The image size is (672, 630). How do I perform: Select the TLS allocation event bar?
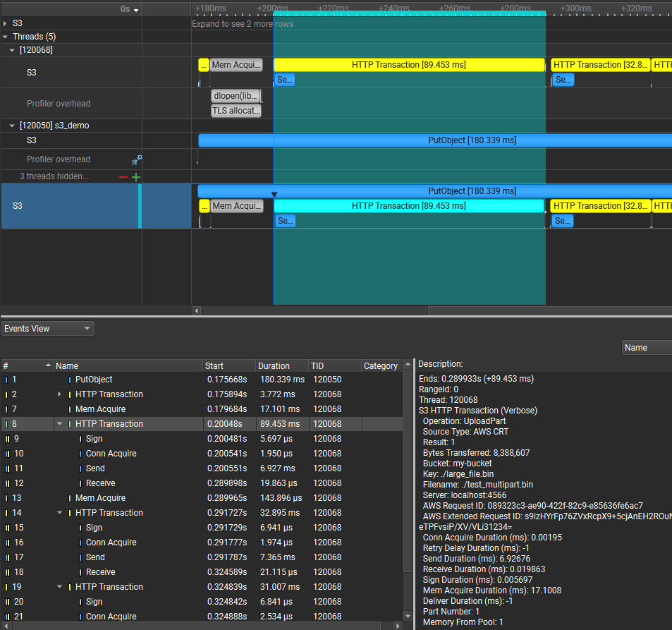[x=236, y=110]
